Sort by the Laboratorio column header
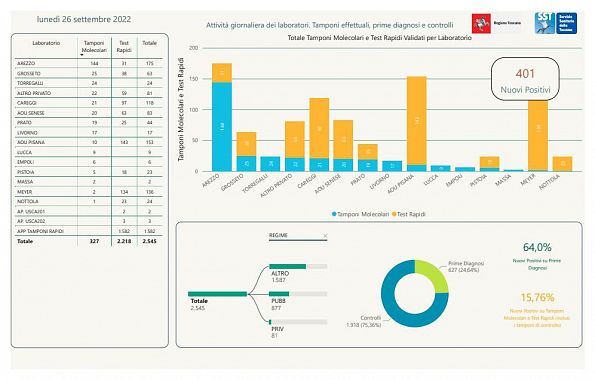Viewport: 595px width, 380px height. (46, 43)
